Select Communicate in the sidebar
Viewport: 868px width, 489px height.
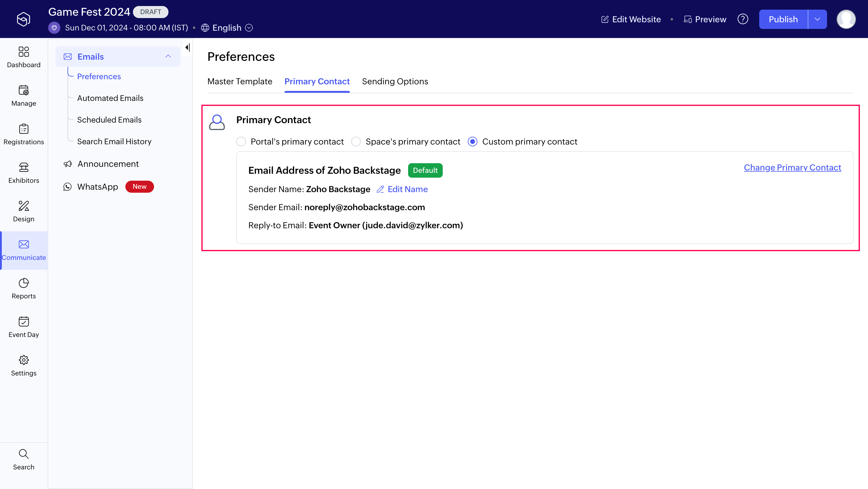pyautogui.click(x=24, y=250)
